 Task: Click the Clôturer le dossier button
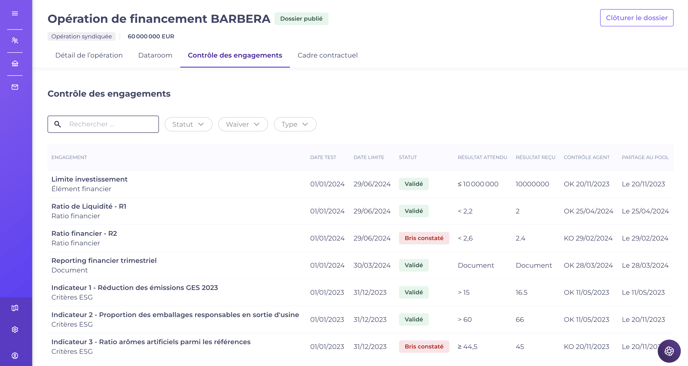point(637,18)
